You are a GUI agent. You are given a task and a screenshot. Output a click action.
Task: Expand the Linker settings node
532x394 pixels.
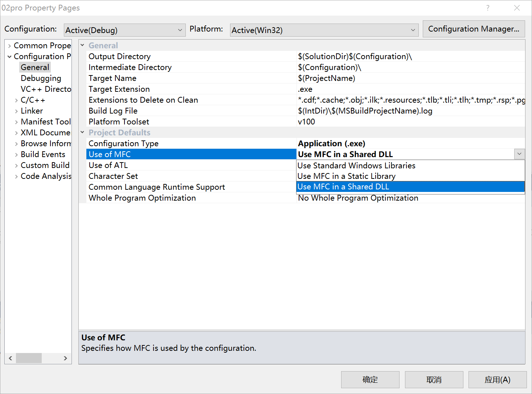(x=16, y=111)
